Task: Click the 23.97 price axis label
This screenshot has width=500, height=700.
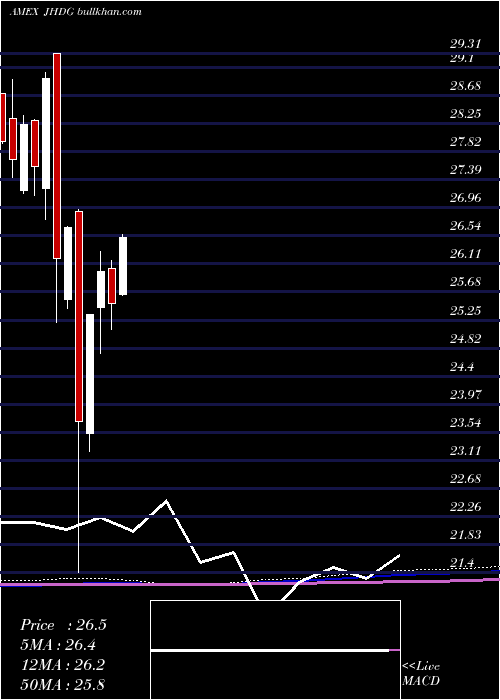Action: pos(465,395)
